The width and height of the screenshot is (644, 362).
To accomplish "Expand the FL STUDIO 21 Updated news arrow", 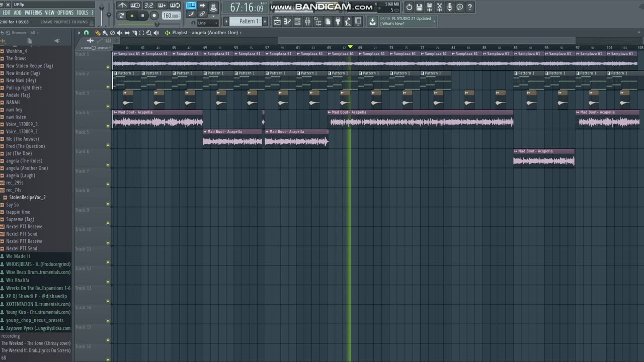I will 434,21.
